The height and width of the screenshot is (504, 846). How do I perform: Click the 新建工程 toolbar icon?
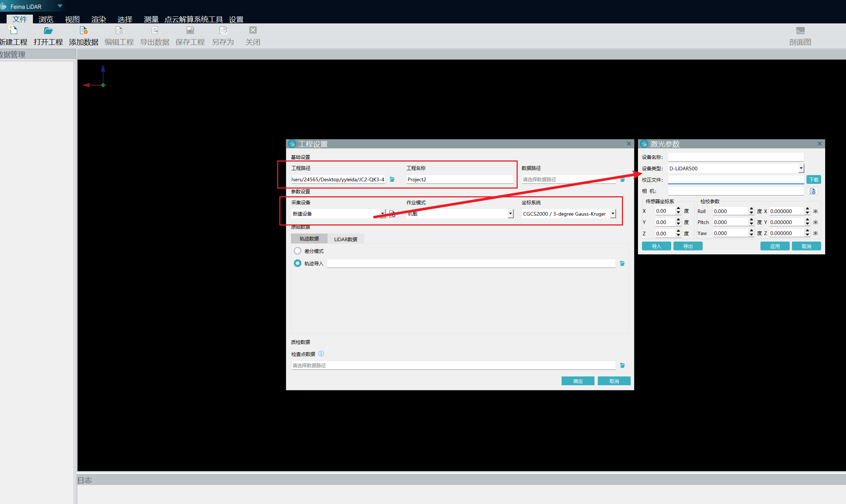pos(13,30)
